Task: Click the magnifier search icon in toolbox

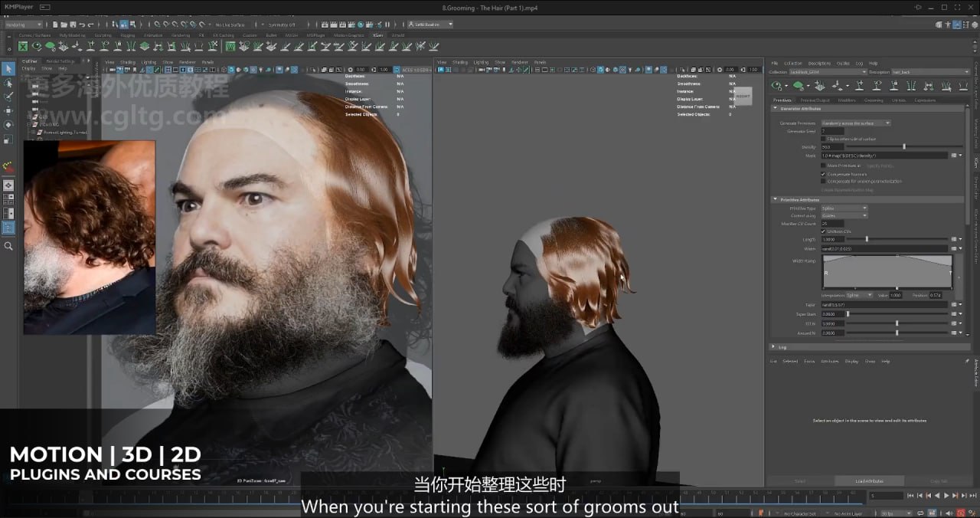Action: tap(8, 245)
